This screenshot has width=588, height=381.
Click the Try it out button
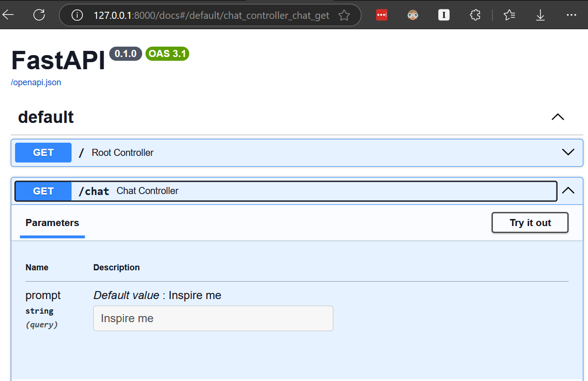[x=530, y=223]
